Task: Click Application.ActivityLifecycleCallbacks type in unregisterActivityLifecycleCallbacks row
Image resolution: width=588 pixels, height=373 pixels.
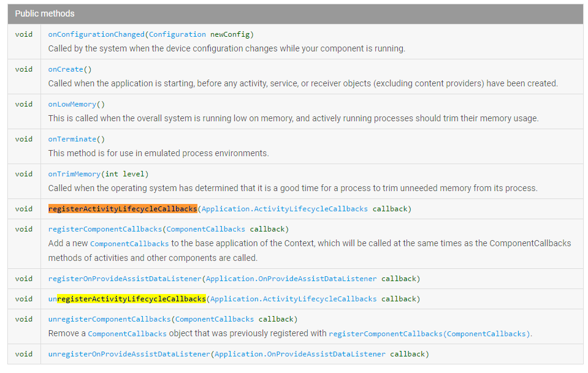Action: tap(293, 299)
